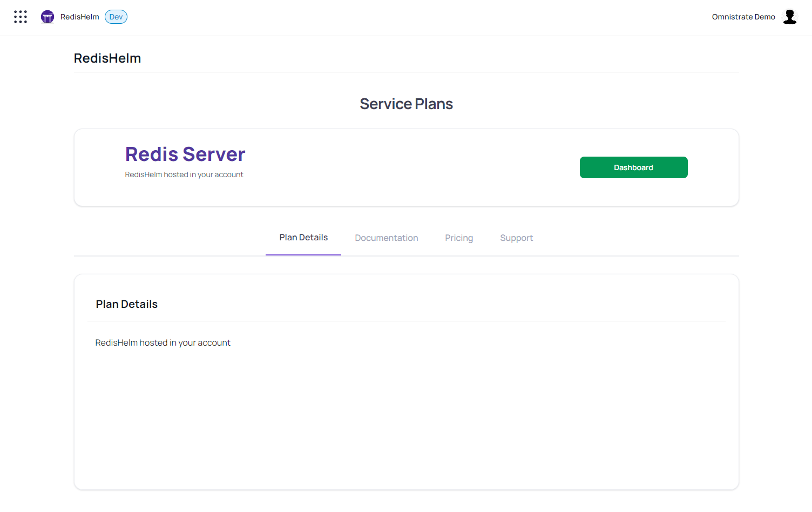Click the RedisHelm torii gate logo
812x512 pixels.
coord(48,17)
